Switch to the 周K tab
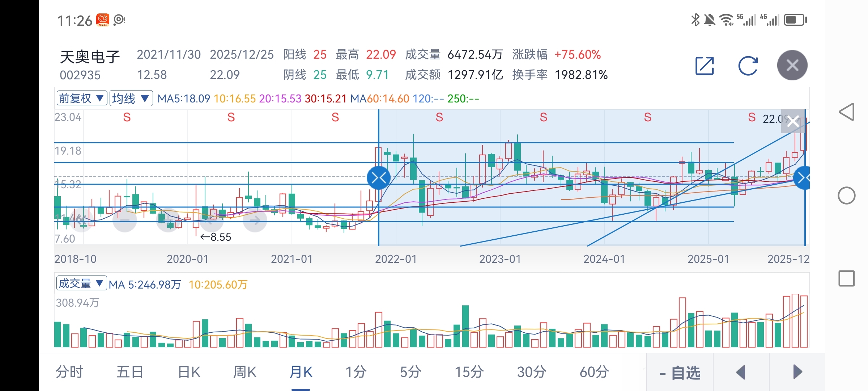The height and width of the screenshot is (391, 868). pyautogui.click(x=244, y=372)
